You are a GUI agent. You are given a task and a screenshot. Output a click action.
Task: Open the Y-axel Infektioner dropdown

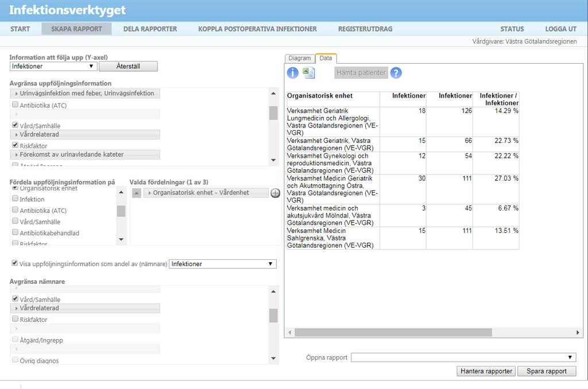coord(53,67)
